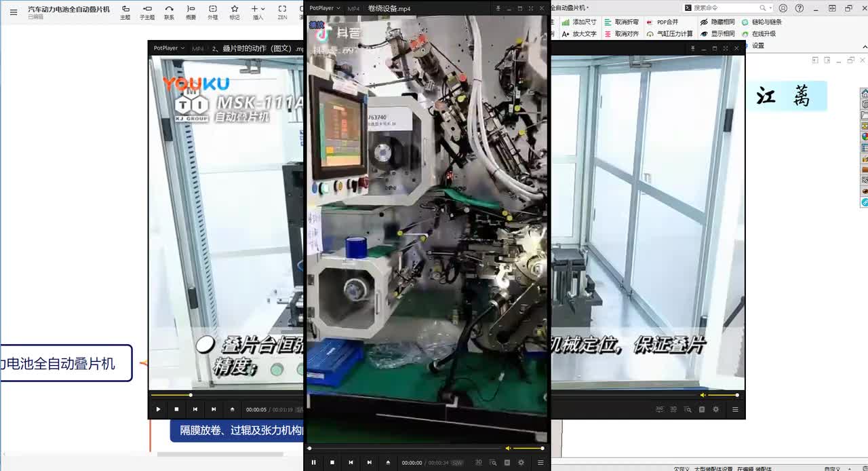This screenshot has width=868, height=471.
Task: Open back player playlist menu icon
Action: [x=735, y=409]
